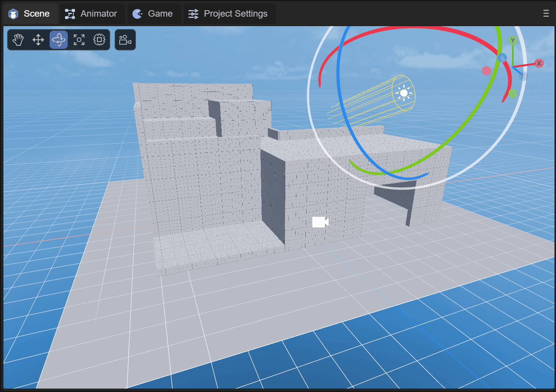Select the Scale transform tool
Viewport: 556px width, 392px height.
click(79, 40)
